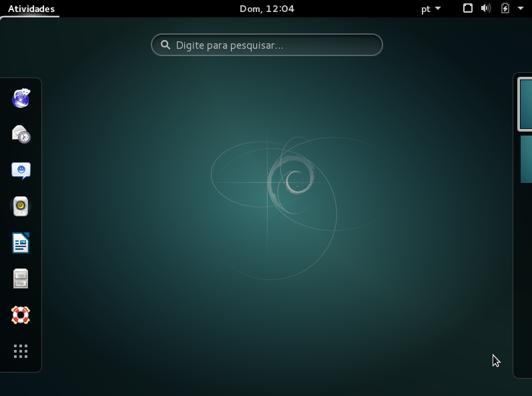This screenshot has height=396, width=532.
Task: Select the first workspace thumbnail
Action: tap(525, 104)
